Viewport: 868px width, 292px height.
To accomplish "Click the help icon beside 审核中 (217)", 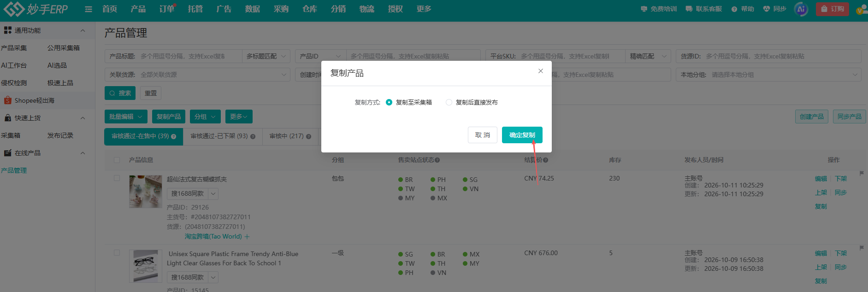I will pyautogui.click(x=308, y=136).
